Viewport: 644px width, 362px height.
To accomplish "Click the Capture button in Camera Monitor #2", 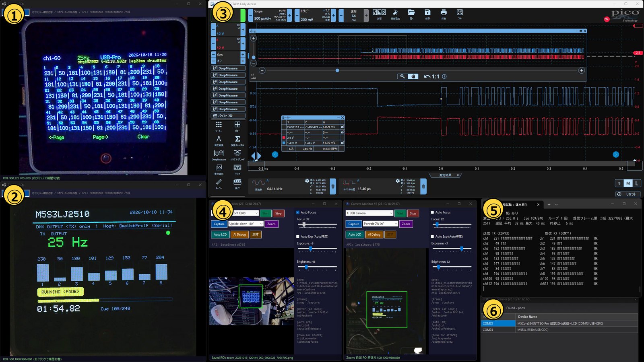I will (x=354, y=224).
